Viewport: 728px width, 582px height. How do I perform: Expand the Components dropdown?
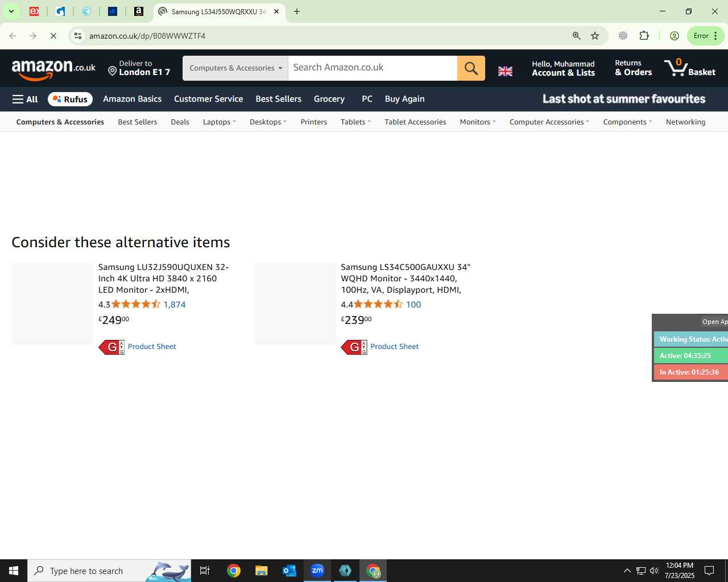tap(627, 122)
